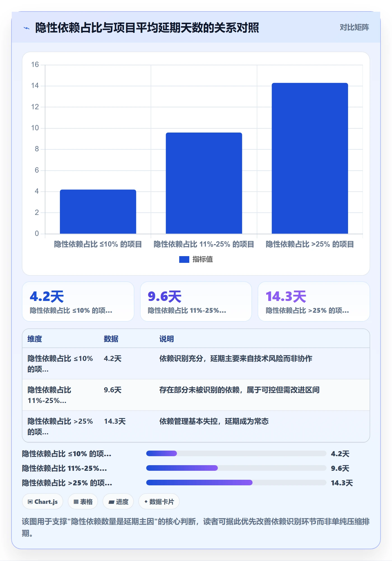This screenshot has width=392, height=561.
Task: Click the 维度 column header
Action: (x=35, y=339)
